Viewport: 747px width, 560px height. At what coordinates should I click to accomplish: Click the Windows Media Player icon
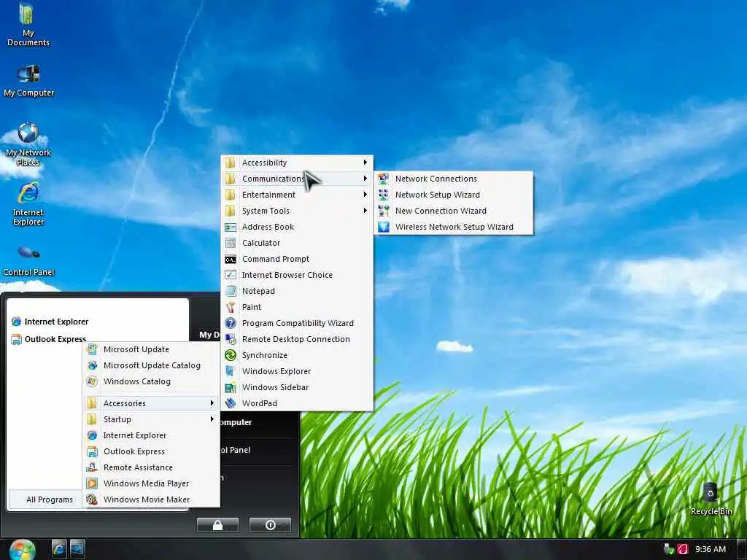pos(92,484)
